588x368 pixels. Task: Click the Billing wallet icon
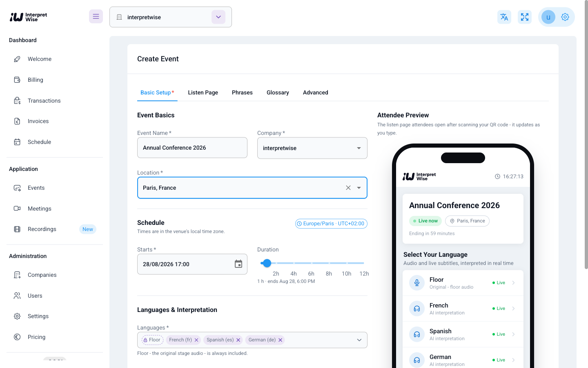point(17,80)
